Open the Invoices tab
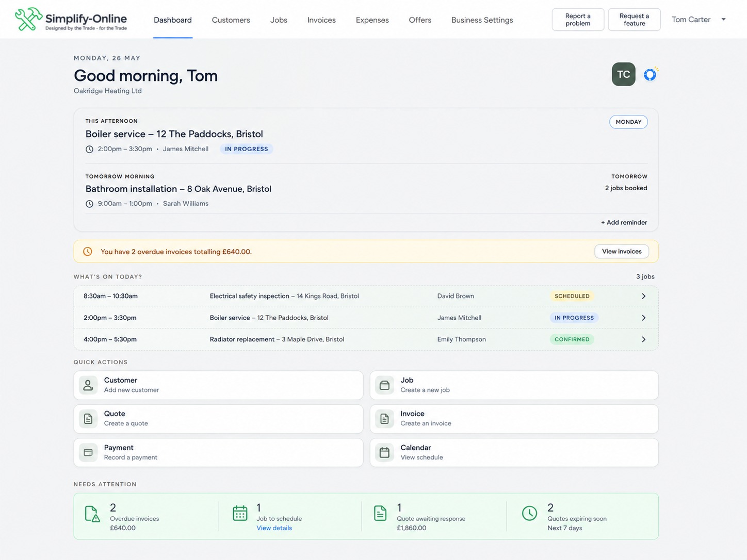This screenshot has height=560, width=747. click(321, 20)
